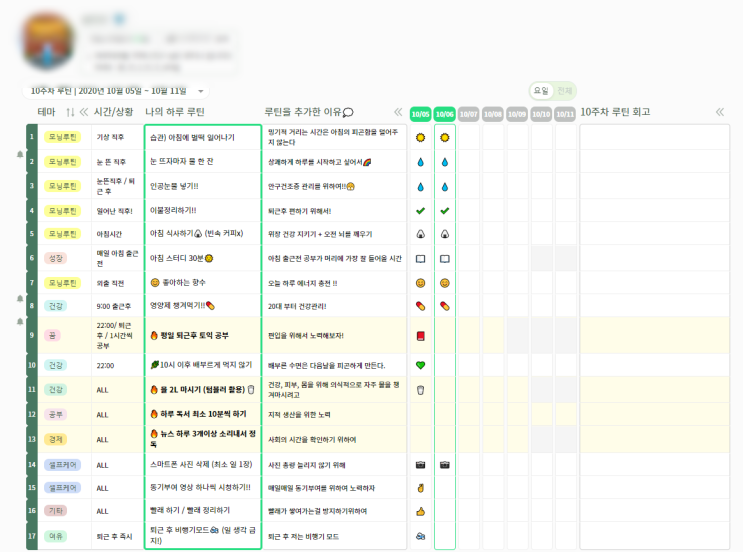The height and width of the screenshot is (552, 743).
Task: Click the 여유 tag in row 17
Action: point(56,536)
